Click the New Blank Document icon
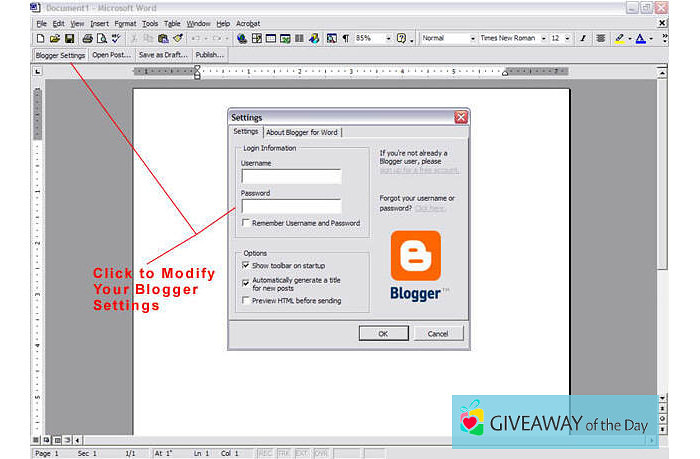The image size is (700, 459). pos(40,38)
